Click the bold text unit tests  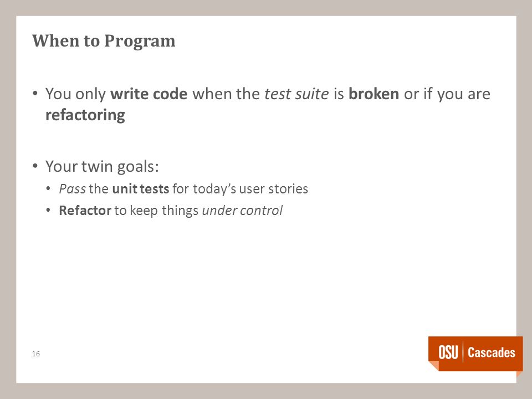point(140,188)
